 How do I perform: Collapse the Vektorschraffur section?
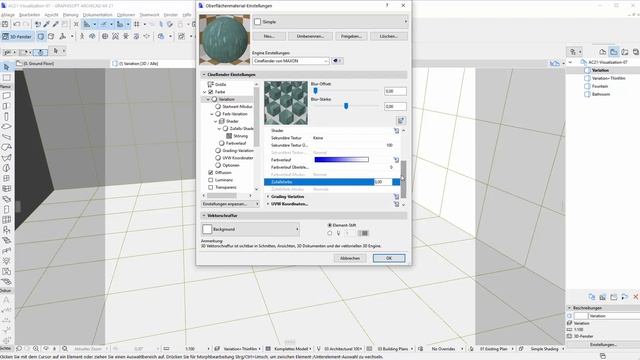pos(204,216)
